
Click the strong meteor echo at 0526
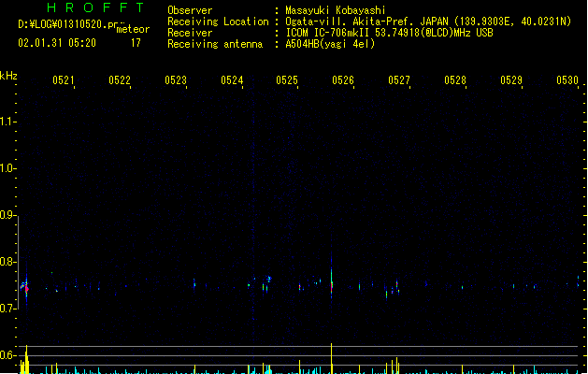coord(332,282)
